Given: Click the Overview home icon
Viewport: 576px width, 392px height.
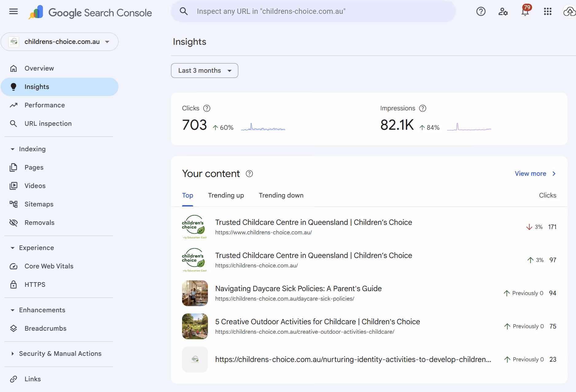Looking at the screenshot, I should tap(14, 68).
